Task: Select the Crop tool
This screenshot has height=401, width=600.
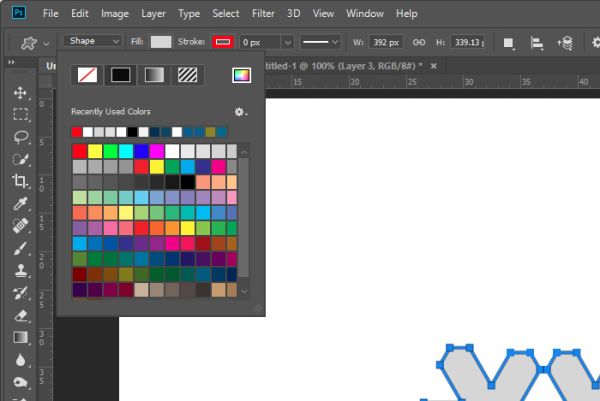Action: pos(20,181)
